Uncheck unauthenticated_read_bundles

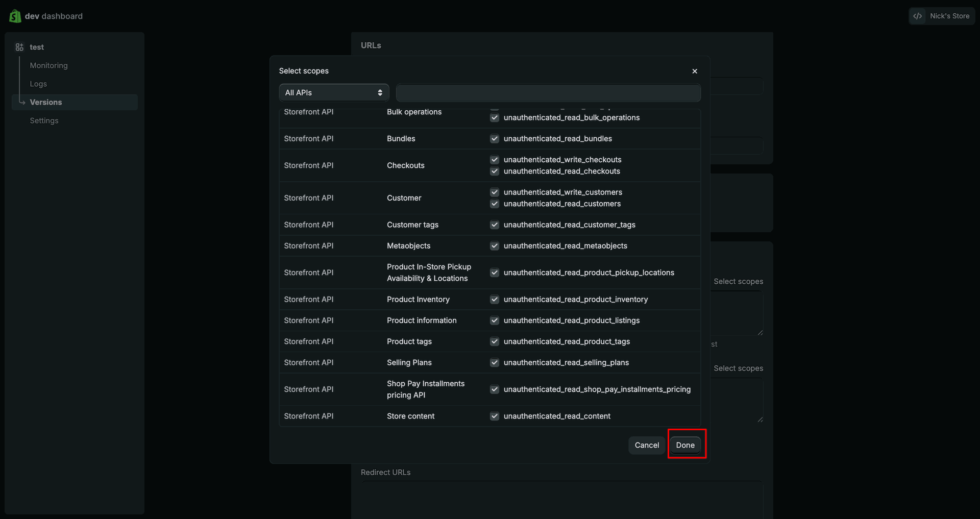[x=495, y=139]
